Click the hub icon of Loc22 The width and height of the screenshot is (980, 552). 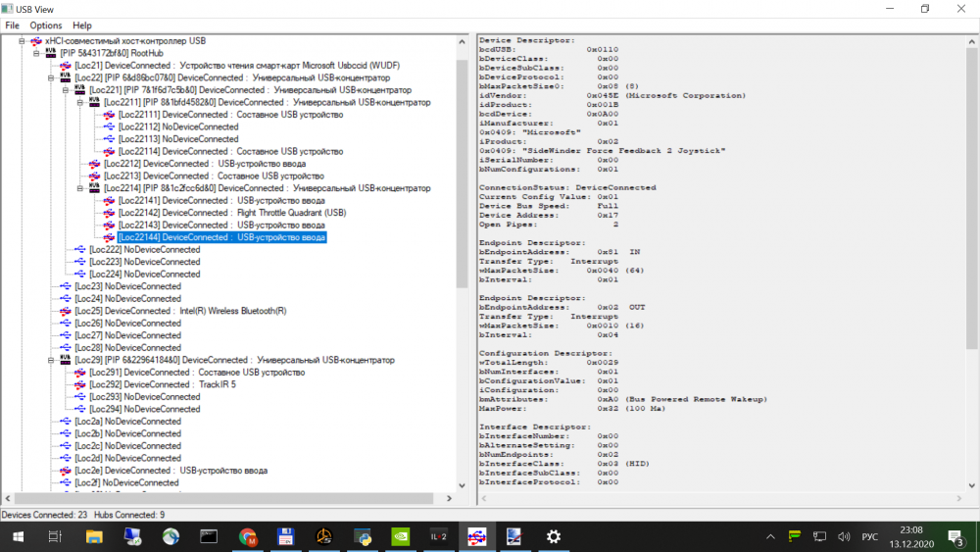pyautogui.click(x=66, y=77)
